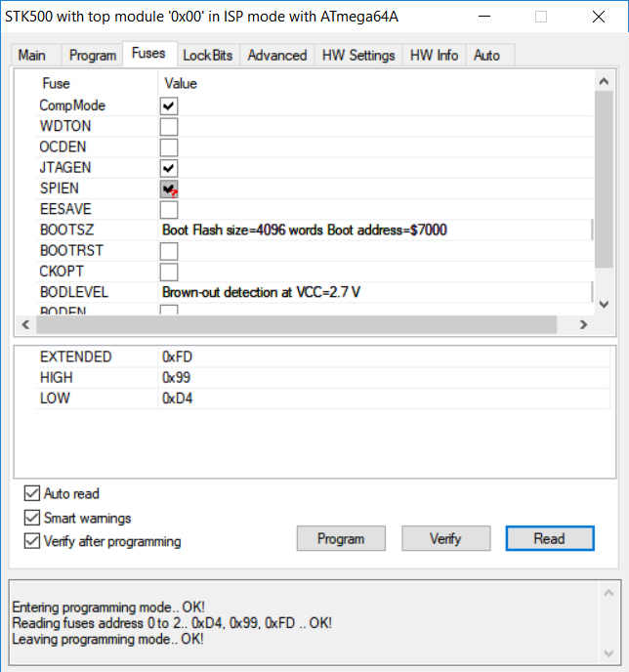This screenshot has height=672, width=629.
Task: Click fuse list scroll down arrow
Action: click(605, 305)
